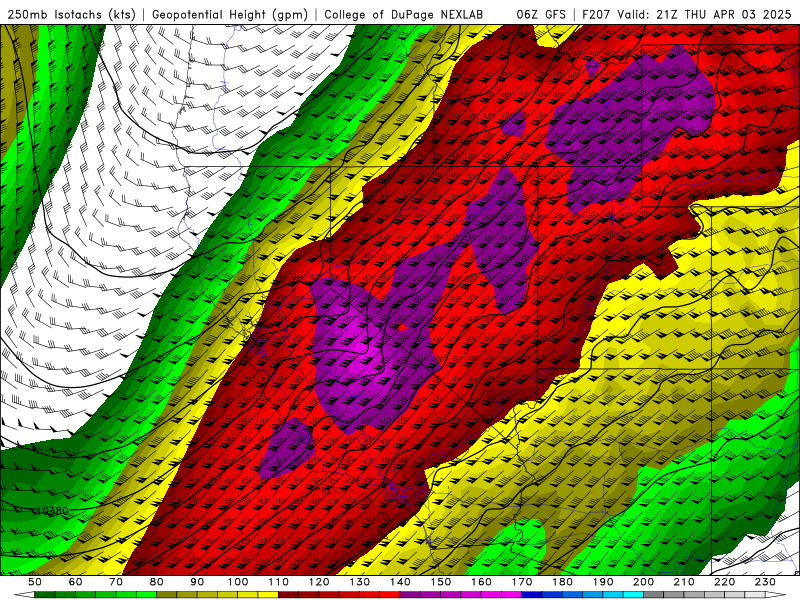Click the 160 value on the color scale
Image resolution: width=800 pixels, height=600 pixels.
click(481, 582)
